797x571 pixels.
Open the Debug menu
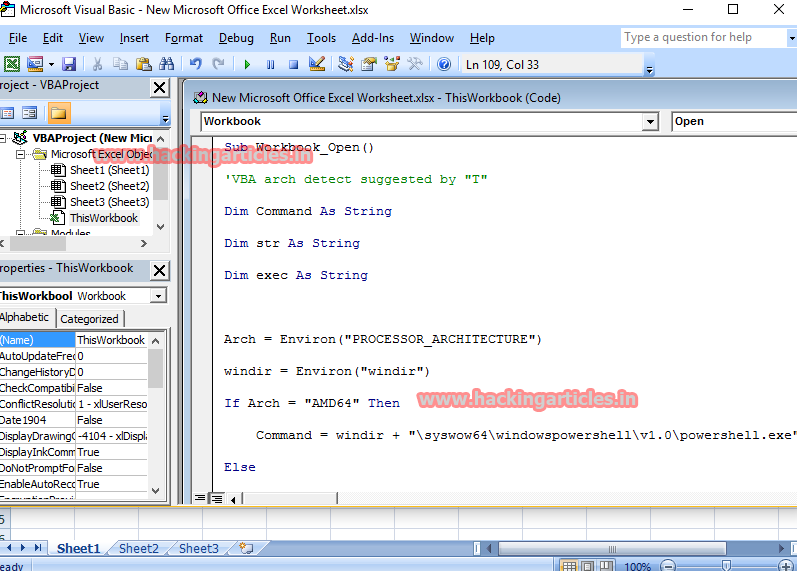point(236,38)
